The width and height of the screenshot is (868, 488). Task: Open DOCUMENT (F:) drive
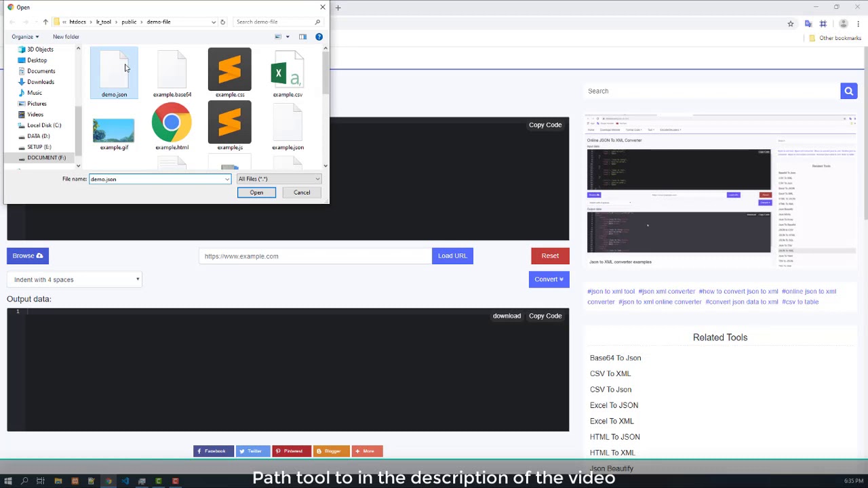46,158
